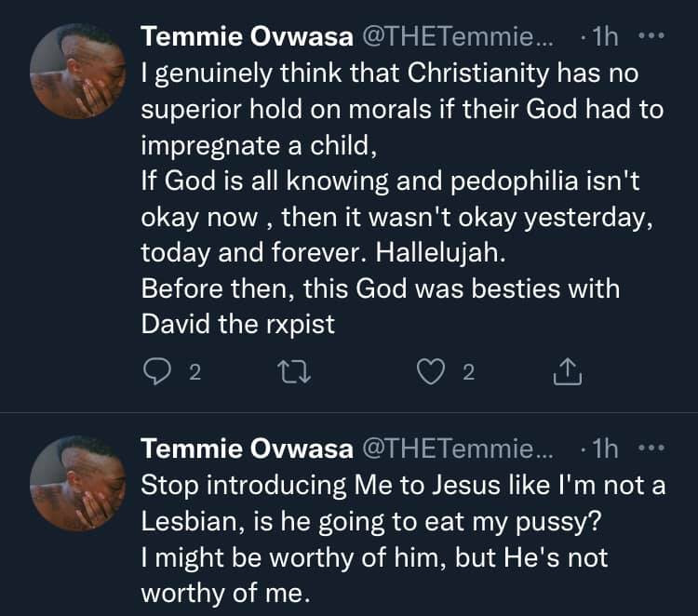
Task: Click the like count beside the heart
Action: (x=469, y=373)
